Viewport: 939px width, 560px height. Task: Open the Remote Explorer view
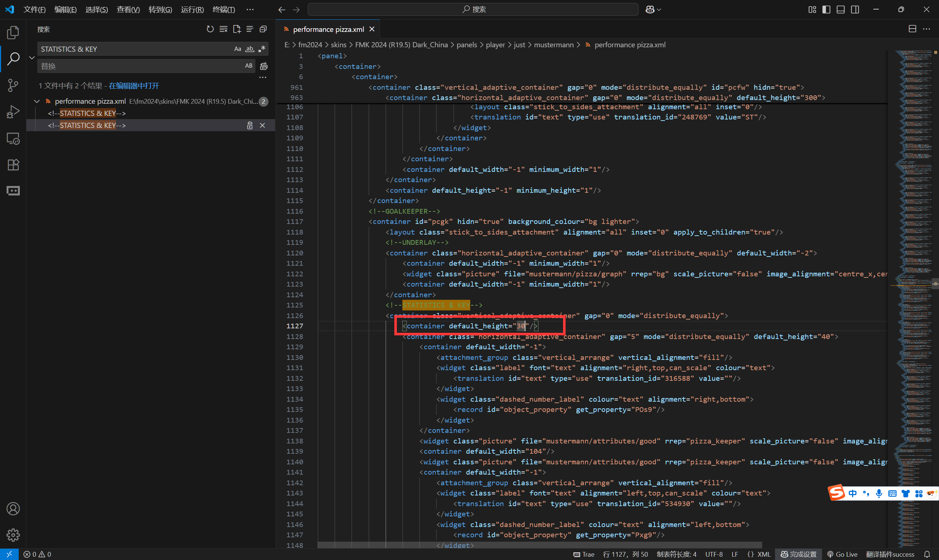pos(13,139)
